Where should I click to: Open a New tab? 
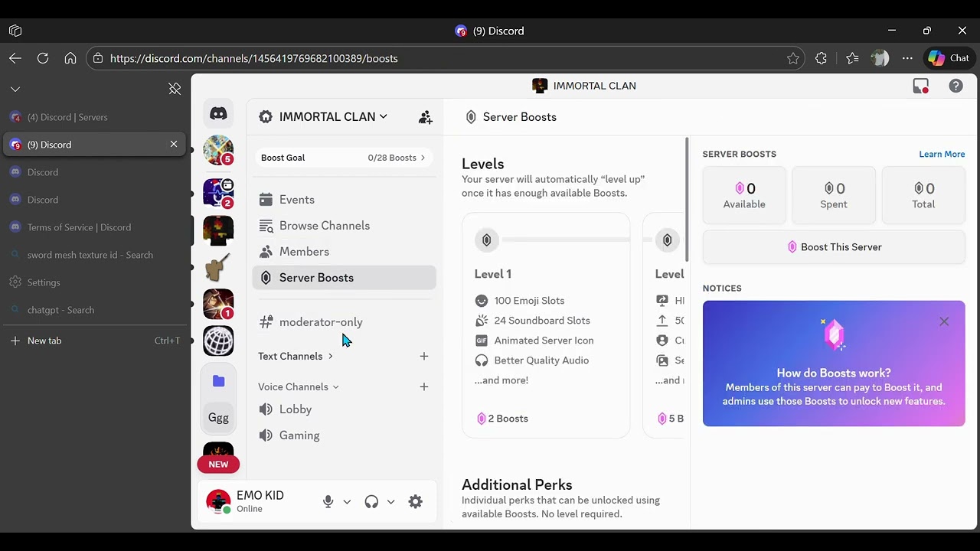click(93, 341)
